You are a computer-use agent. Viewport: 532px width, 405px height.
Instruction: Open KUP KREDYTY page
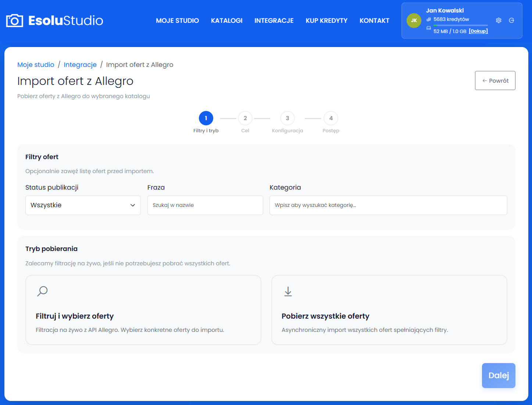[x=326, y=21]
